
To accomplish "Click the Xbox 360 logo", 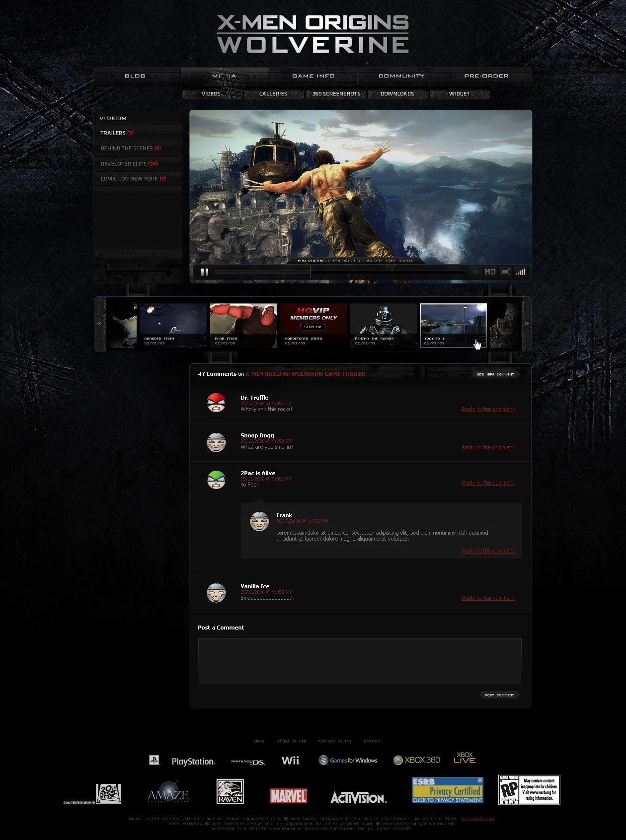I will coord(416,760).
